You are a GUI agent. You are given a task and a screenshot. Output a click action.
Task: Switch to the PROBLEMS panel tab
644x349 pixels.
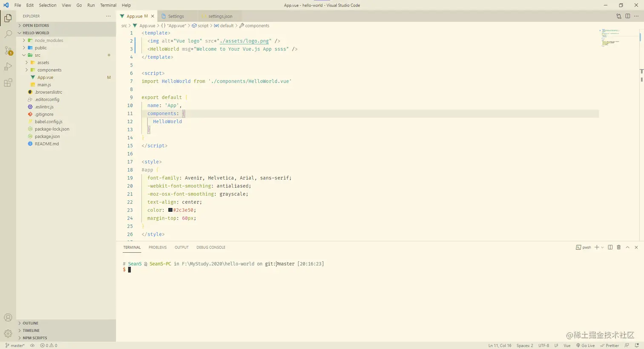tap(158, 248)
